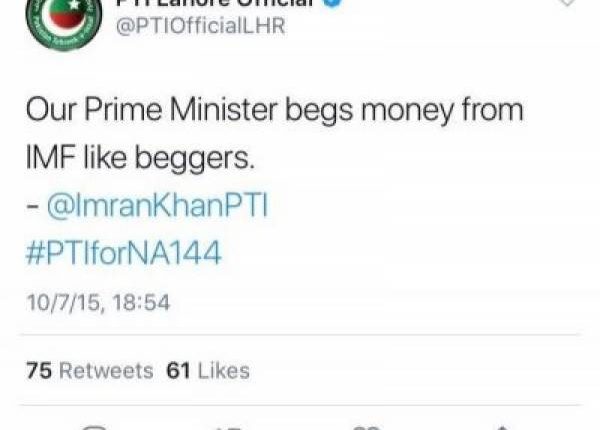This screenshot has height=430, width=600.
Task: View the 61 Likes list
Action: tap(208, 371)
